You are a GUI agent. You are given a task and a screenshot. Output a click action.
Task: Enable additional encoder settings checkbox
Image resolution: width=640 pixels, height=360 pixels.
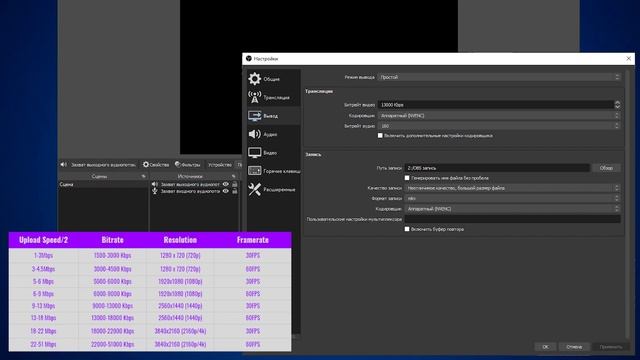coord(380,136)
